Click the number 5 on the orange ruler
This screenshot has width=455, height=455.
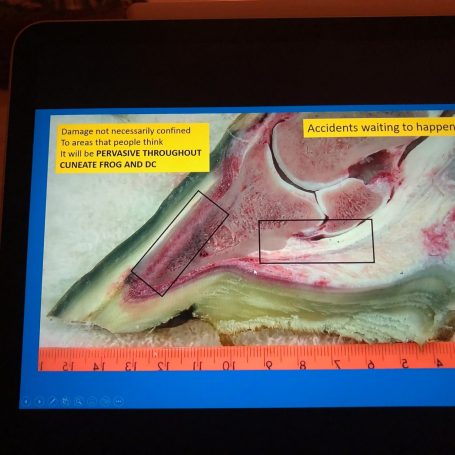(x=405, y=364)
